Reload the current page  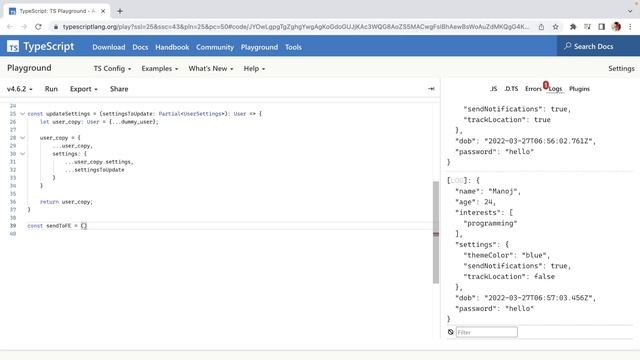(38, 27)
